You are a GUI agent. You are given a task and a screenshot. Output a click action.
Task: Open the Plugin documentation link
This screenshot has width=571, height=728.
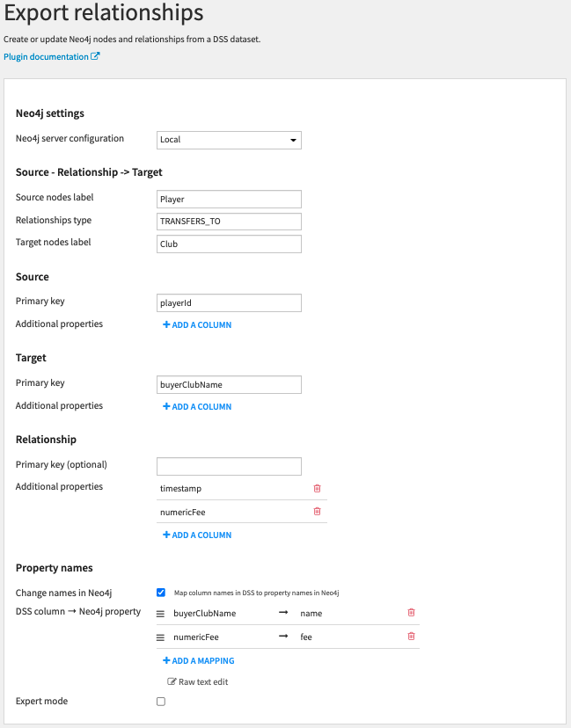tap(46, 57)
